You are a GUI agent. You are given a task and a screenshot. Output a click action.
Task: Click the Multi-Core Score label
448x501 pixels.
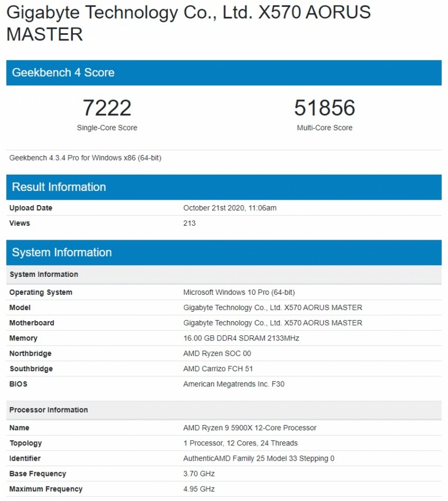(324, 128)
